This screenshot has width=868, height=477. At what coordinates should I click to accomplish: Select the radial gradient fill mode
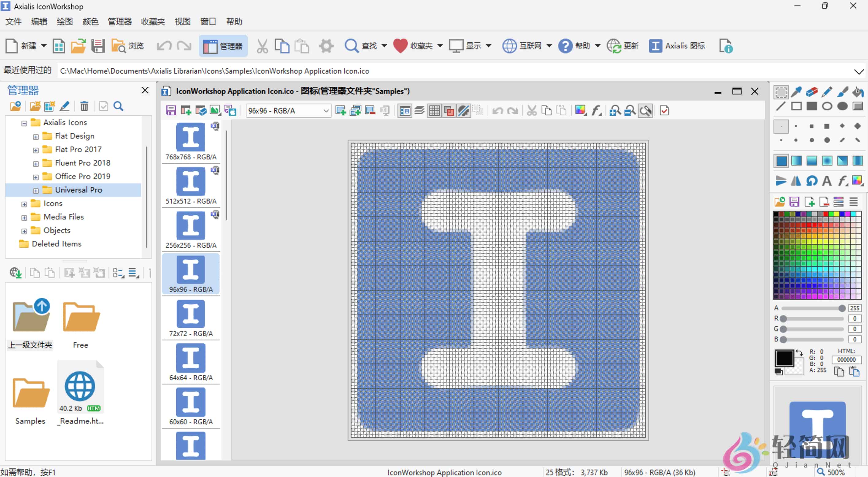[827, 161]
